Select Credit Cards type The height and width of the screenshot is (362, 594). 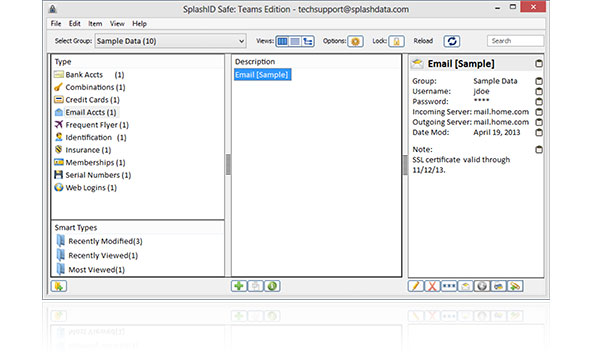point(87,100)
